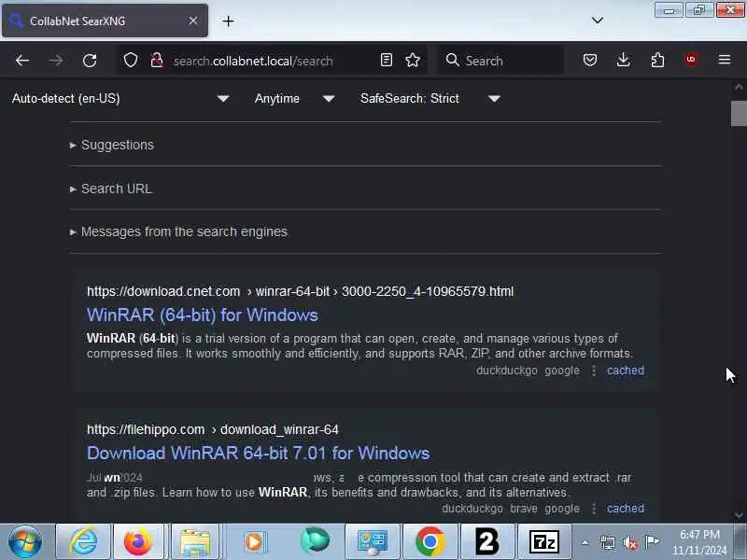Open cached link for the filehippo result
This screenshot has height=560, width=747.
pos(625,509)
